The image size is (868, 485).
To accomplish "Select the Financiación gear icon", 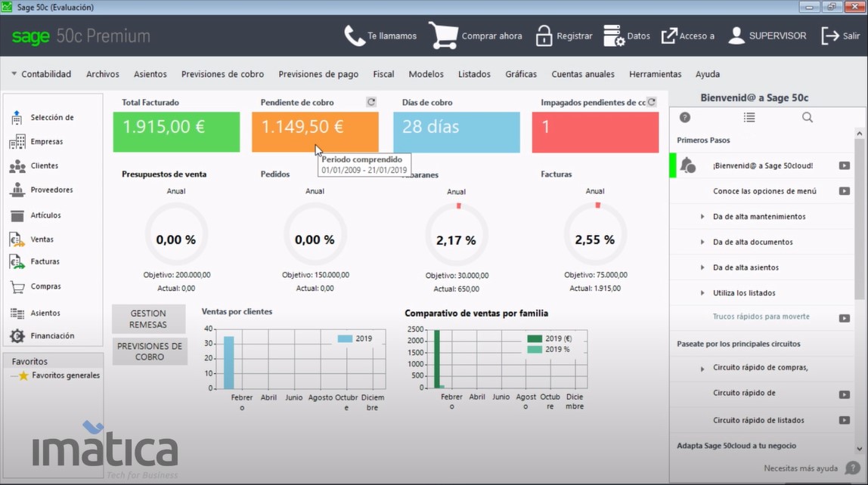I will tap(17, 336).
